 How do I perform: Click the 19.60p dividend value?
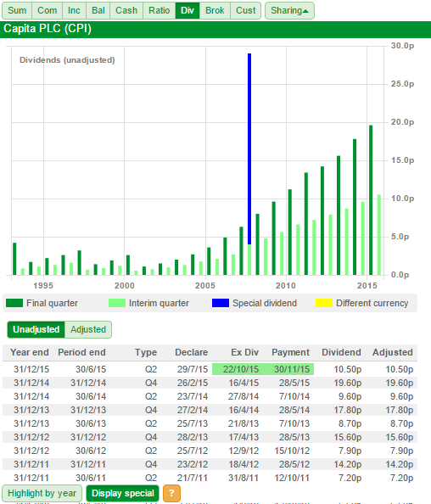[x=348, y=383]
